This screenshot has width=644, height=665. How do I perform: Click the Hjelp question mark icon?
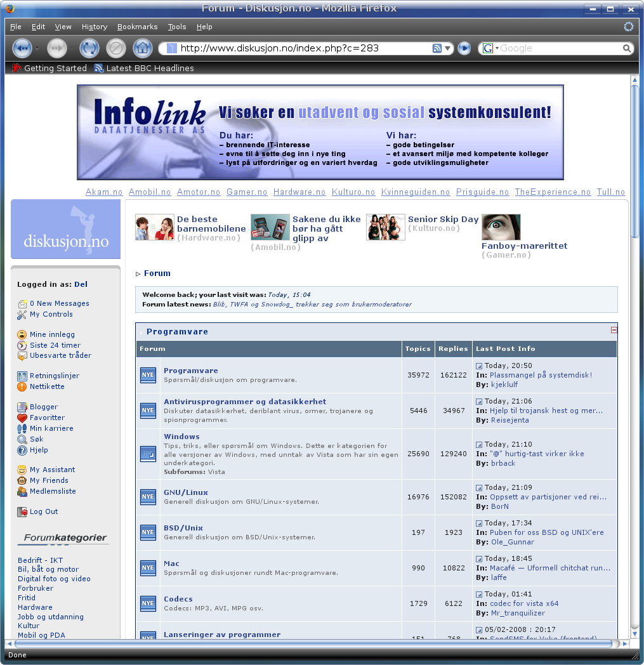22,451
